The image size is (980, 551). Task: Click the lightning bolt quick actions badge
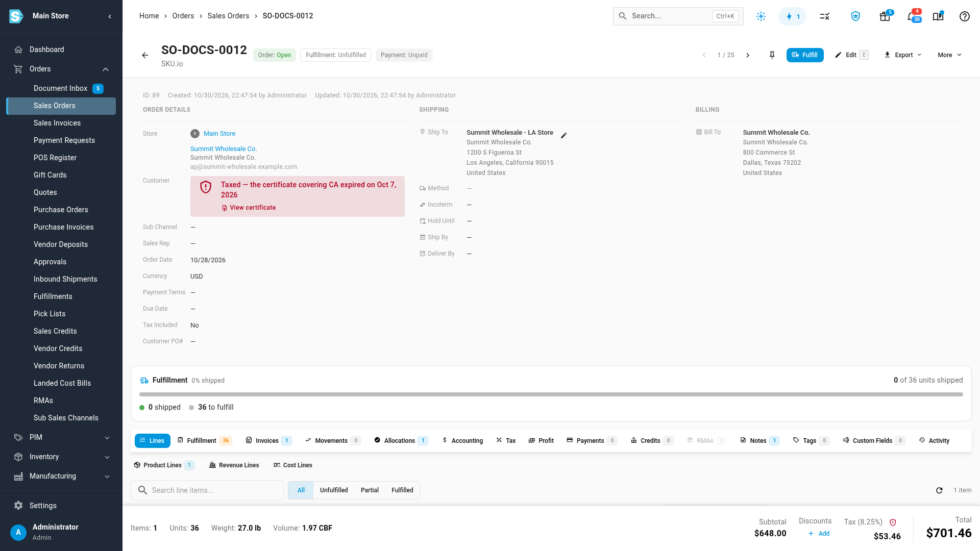[x=792, y=16]
